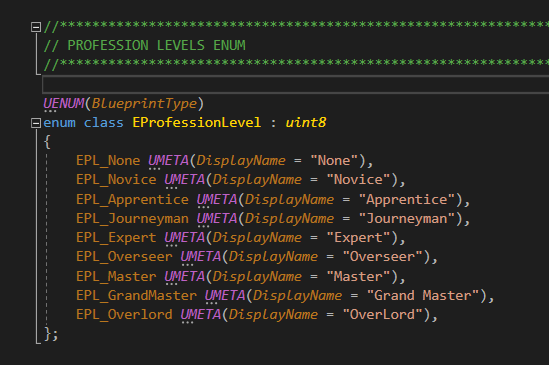Click the "Expert" display name string

tap(359, 237)
